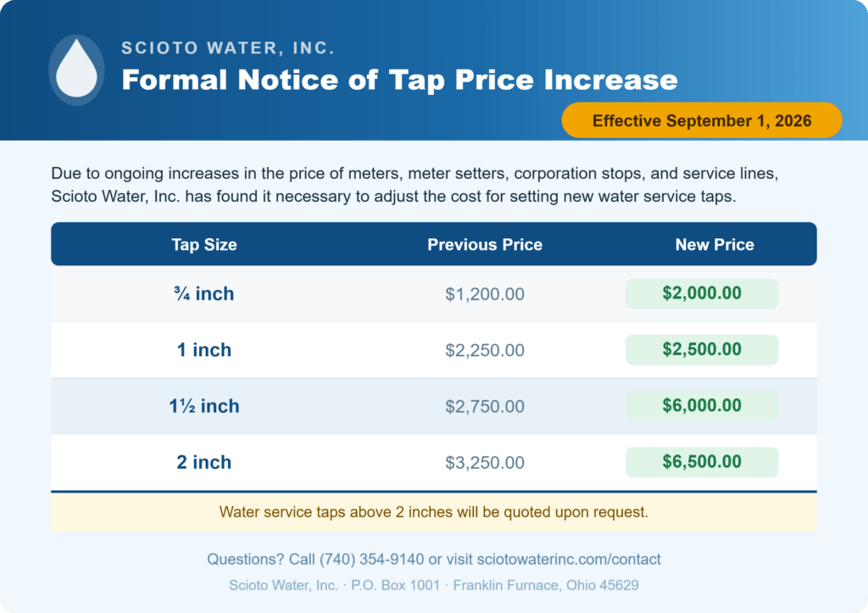Select the 1½ inch tap size label
This screenshot has height=613, width=868.
pos(204,406)
